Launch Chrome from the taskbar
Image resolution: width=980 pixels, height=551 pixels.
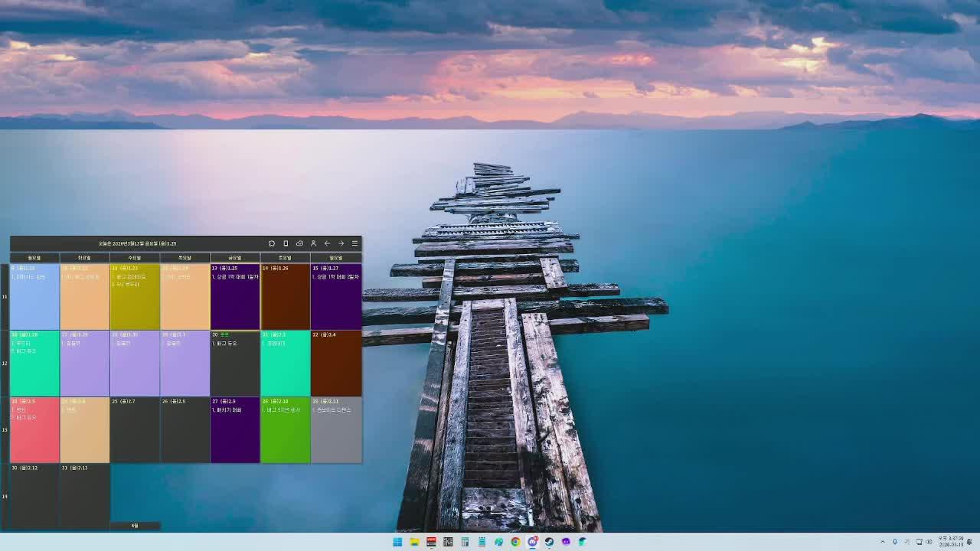(x=515, y=542)
